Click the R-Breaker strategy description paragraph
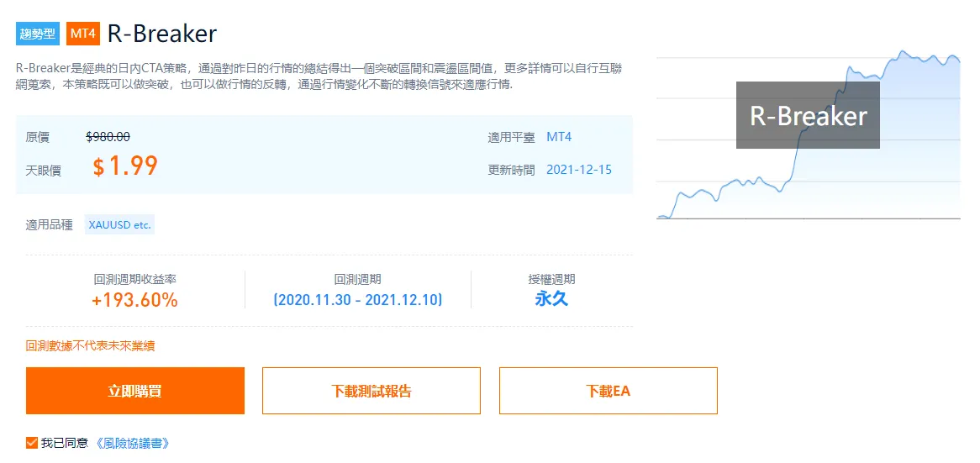980x463 pixels. click(x=319, y=76)
